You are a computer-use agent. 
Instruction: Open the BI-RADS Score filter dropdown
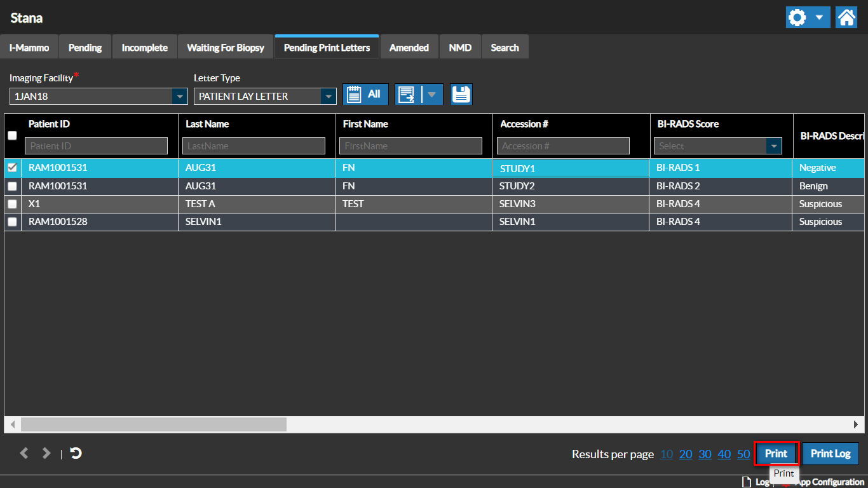pyautogui.click(x=773, y=146)
